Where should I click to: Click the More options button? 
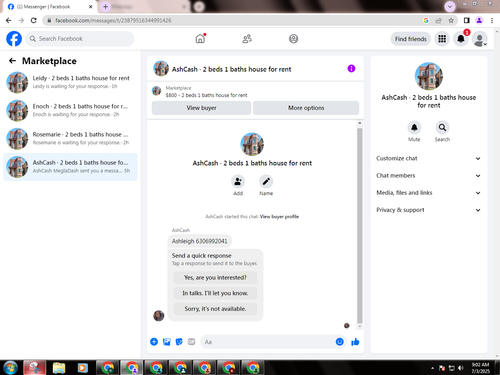point(306,108)
